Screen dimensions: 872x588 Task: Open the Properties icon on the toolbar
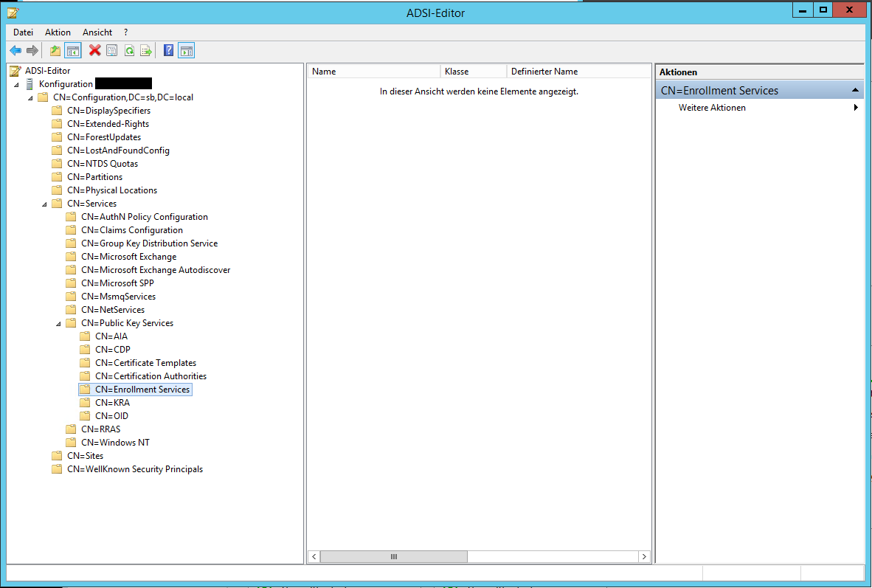[111, 49]
